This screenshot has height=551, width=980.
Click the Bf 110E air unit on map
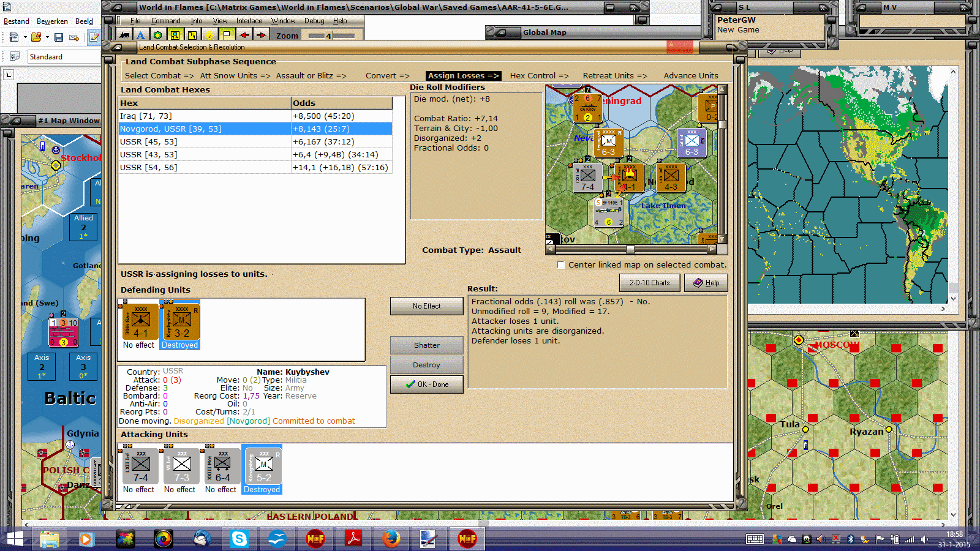pos(608,212)
